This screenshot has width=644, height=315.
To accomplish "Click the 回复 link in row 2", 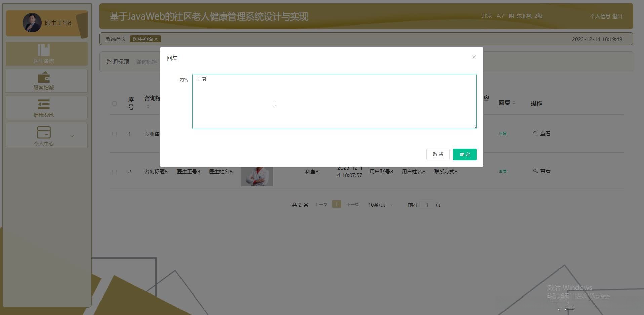I will 502,171.
